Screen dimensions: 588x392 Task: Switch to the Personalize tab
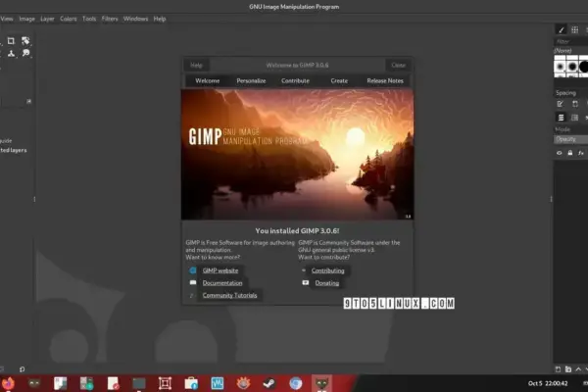(x=251, y=81)
